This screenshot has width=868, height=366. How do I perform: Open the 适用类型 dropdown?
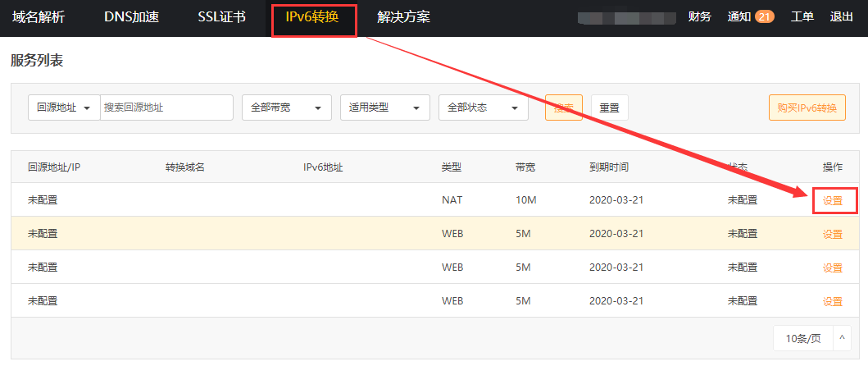384,108
